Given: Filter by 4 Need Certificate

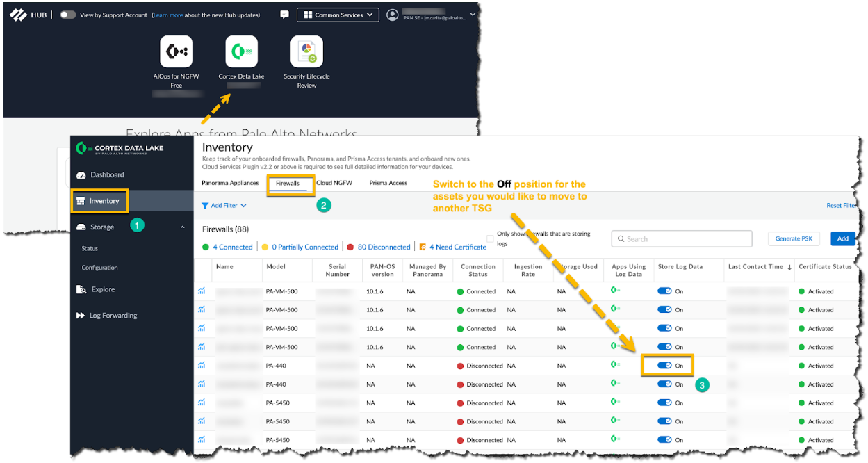Looking at the screenshot, I should 453,247.
